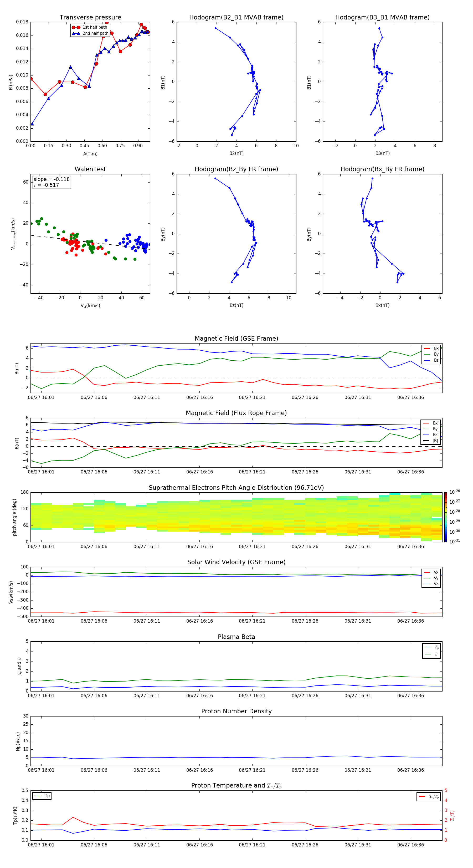
Task: Click the 'pitch angle (deg)' axis label
Action: (14, 517)
